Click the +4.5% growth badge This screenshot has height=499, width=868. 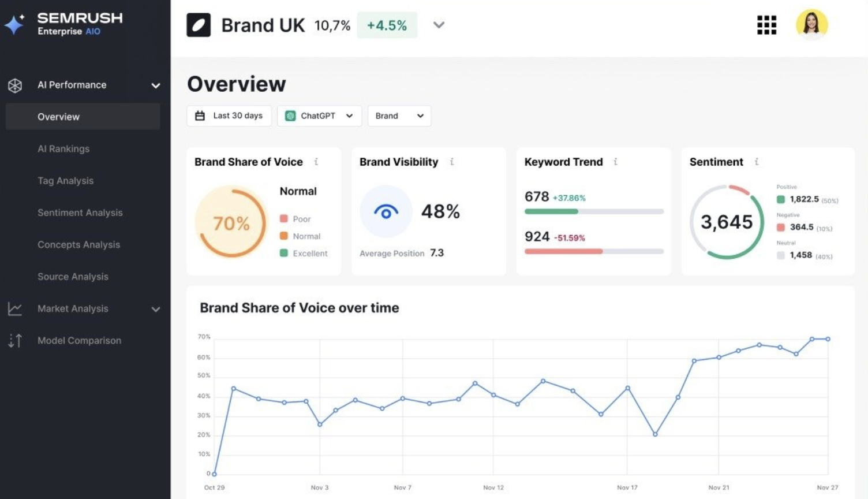click(387, 25)
